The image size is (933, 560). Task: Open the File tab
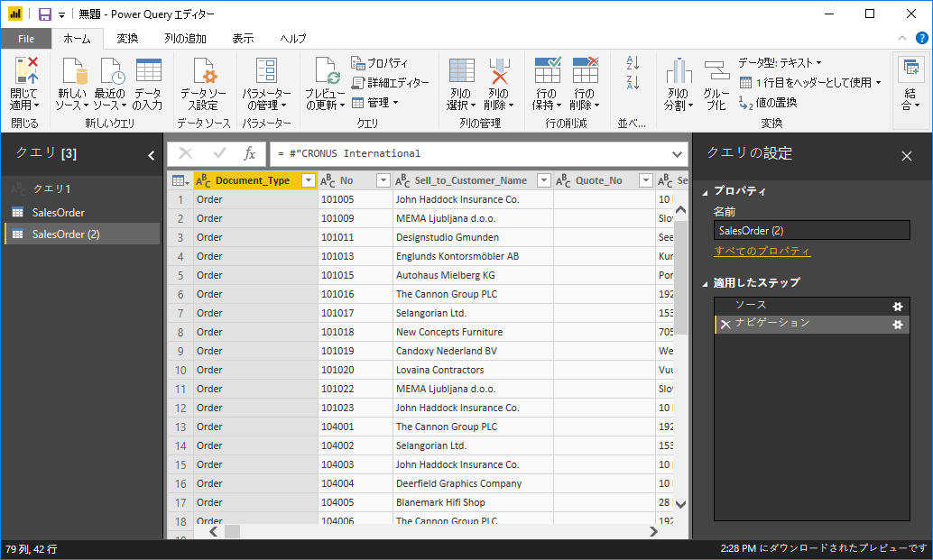coord(25,39)
